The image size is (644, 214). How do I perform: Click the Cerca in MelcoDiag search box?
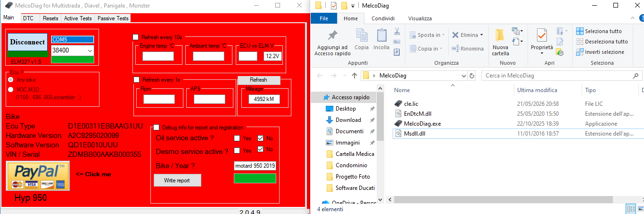tap(561, 76)
